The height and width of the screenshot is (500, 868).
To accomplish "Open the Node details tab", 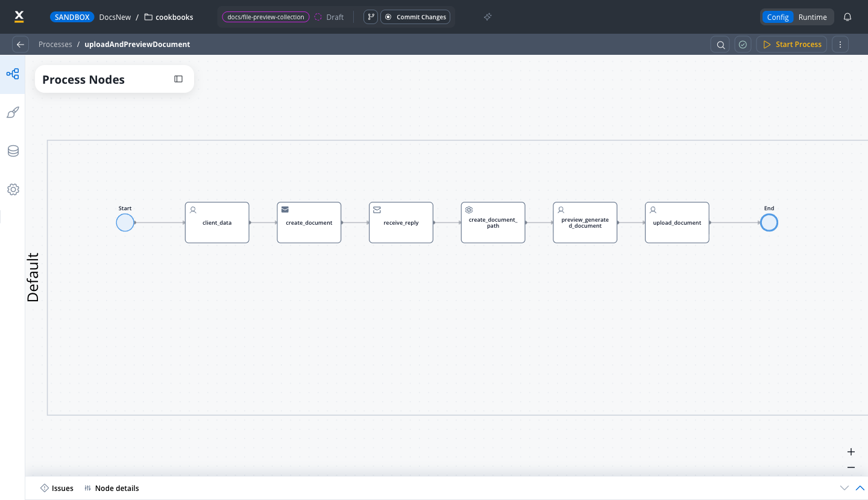I will point(112,488).
